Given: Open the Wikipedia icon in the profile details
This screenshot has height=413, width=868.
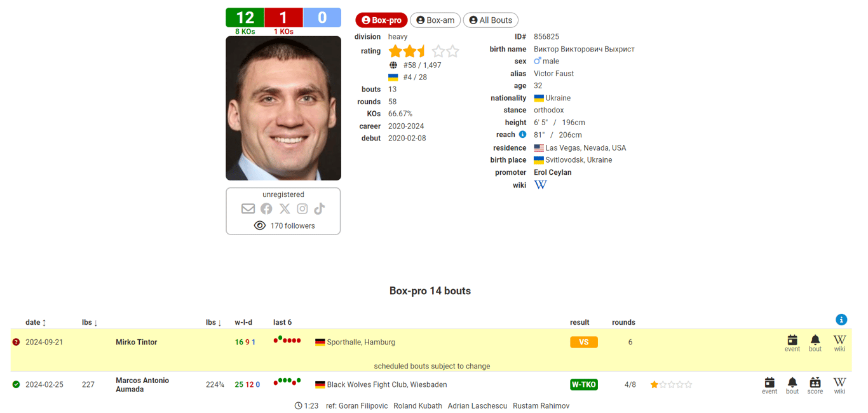Looking at the screenshot, I should pos(540,185).
